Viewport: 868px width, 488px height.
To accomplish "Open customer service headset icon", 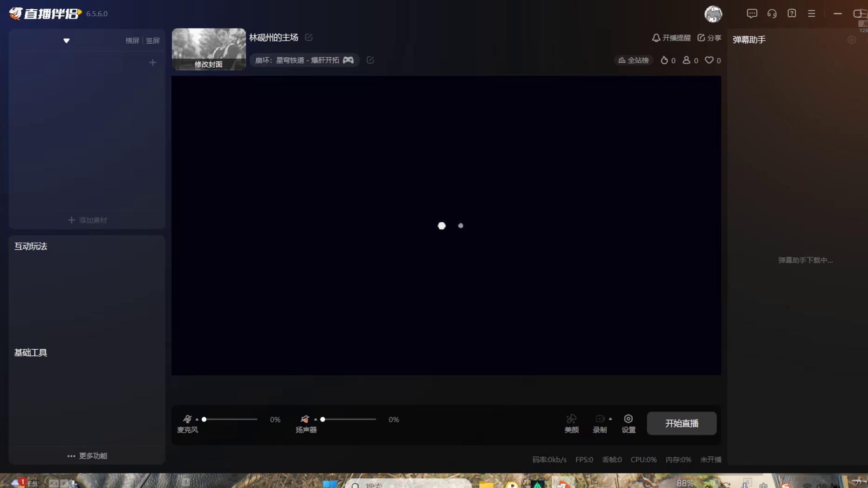I will [772, 14].
